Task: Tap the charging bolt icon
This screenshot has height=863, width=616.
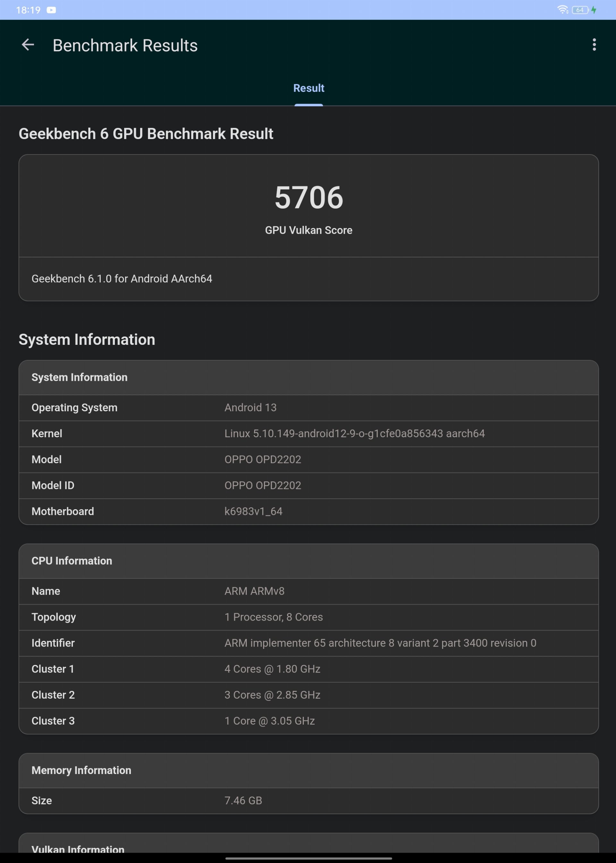Action: pos(594,10)
